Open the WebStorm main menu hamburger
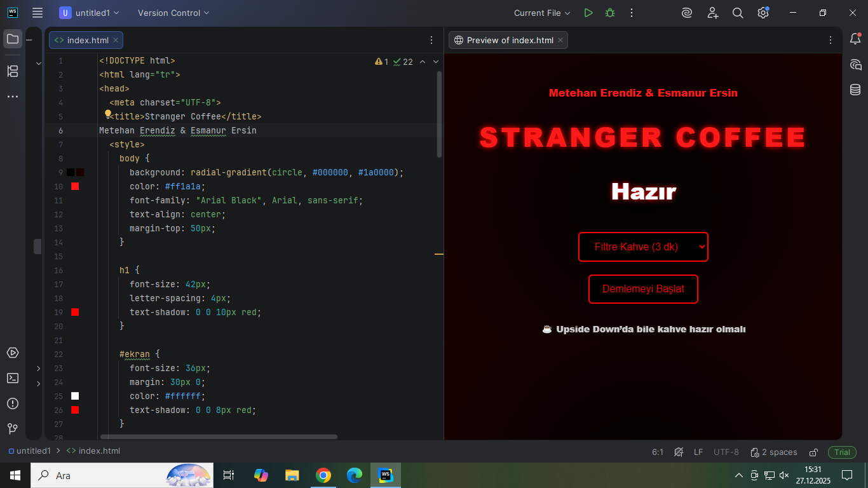The image size is (868, 488). [37, 13]
